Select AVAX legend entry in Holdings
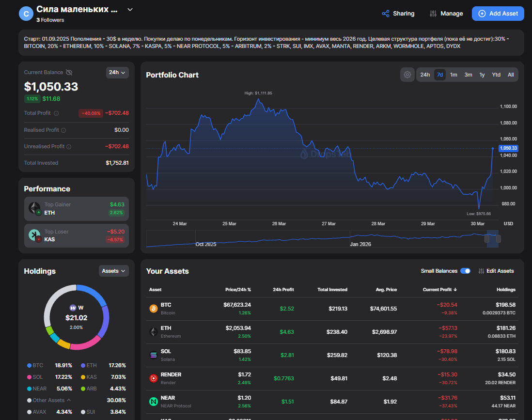Screen dimensions: 532x420 click(49, 412)
